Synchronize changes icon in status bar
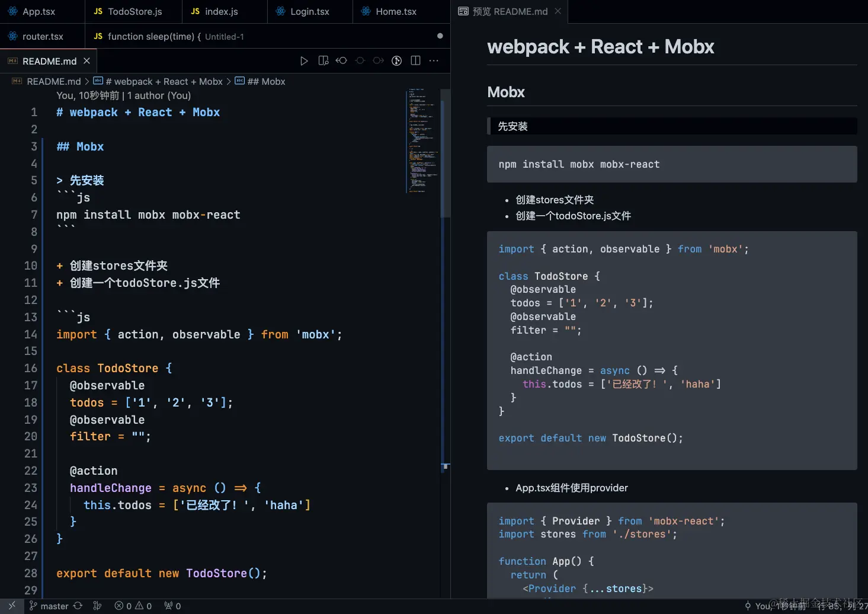The image size is (868, 614). pyautogui.click(x=78, y=606)
